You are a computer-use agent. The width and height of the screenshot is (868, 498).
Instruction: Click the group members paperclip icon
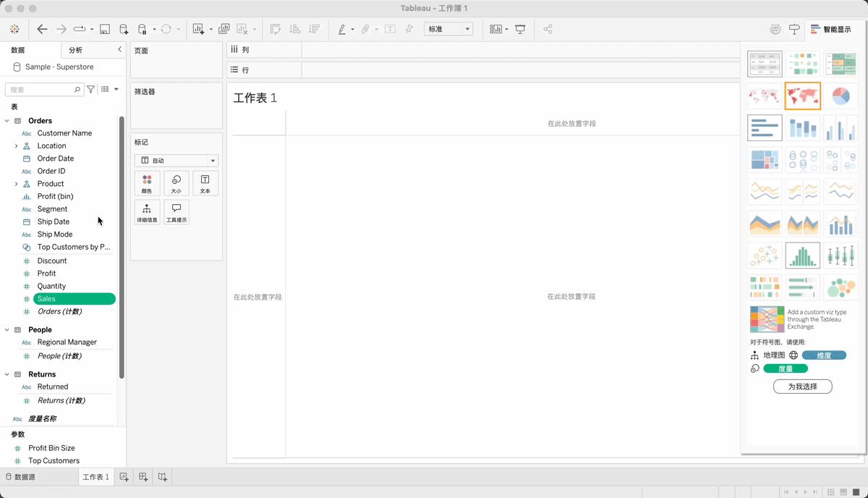point(366,29)
